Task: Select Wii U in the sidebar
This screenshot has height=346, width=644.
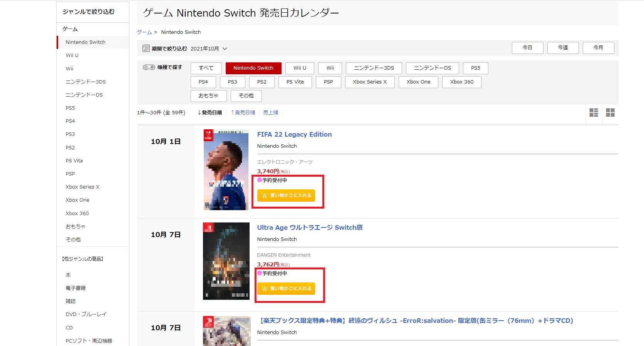Action: (72, 55)
